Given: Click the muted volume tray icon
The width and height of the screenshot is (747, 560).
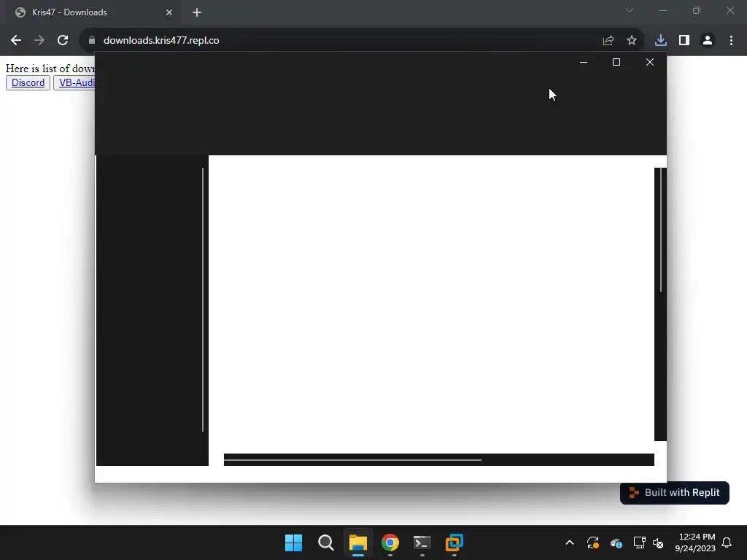Looking at the screenshot, I should pyautogui.click(x=658, y=542).
